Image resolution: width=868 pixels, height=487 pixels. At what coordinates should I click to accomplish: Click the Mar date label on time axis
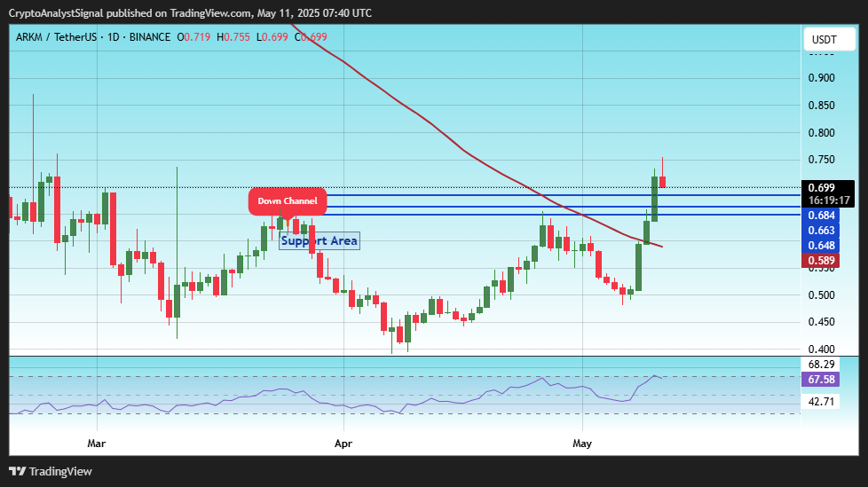click(97, 444)
